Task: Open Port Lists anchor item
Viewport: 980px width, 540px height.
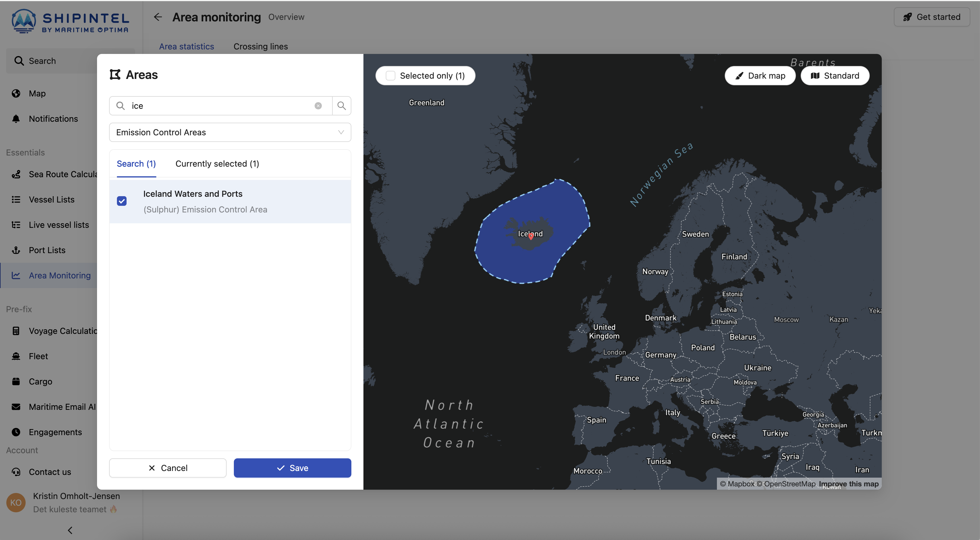Action: 46,250
